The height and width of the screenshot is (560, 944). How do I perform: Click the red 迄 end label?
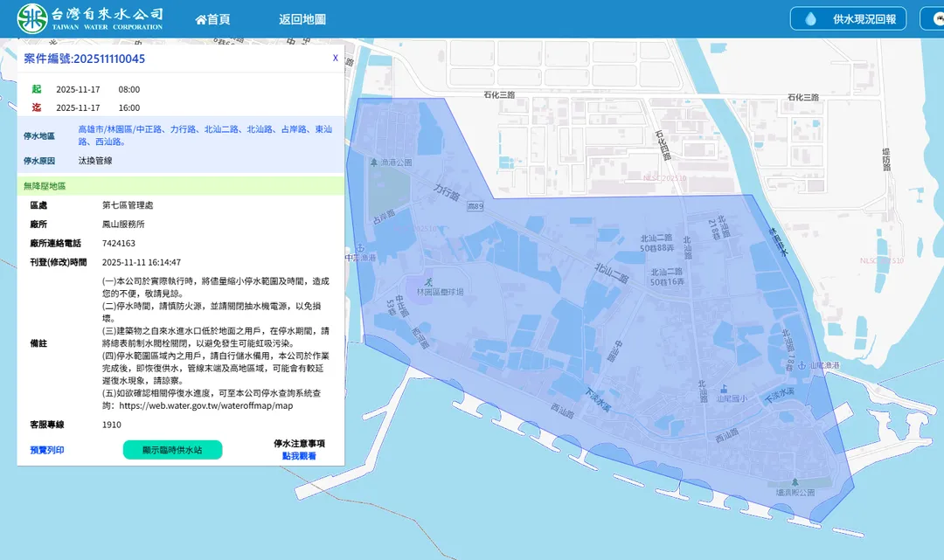(x=37, y=107)
